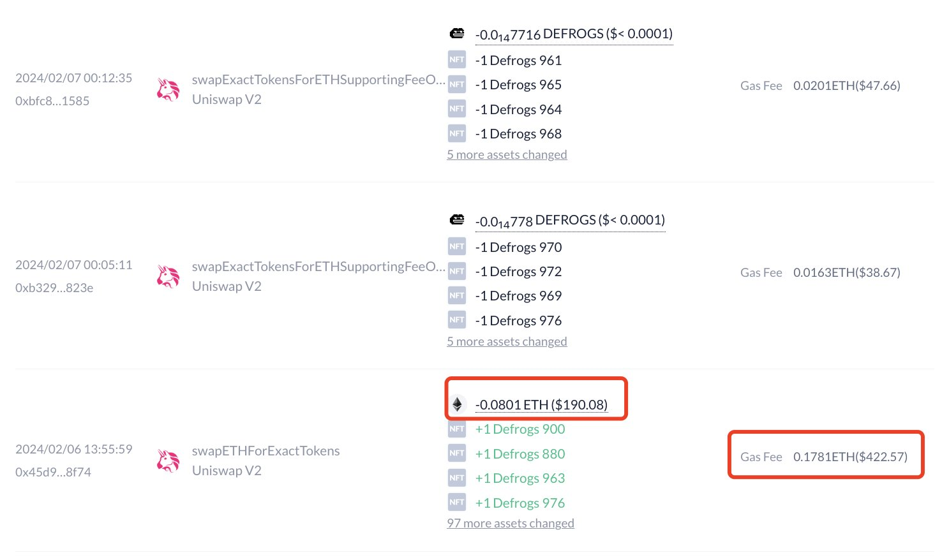Click the gas fee value 0.1781ETH($422.57)
The width and height of the screenshot is (942, 560).
850,457
